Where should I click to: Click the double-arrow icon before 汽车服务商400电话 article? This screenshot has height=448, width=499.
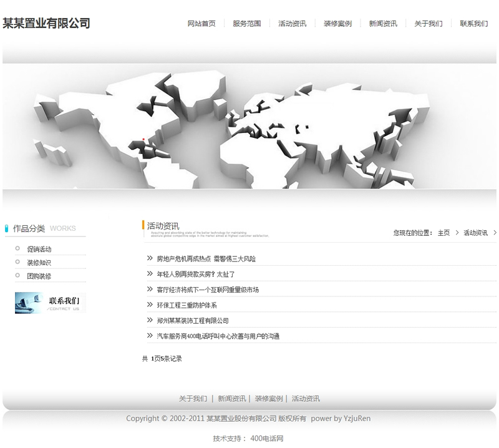(150, 336)
